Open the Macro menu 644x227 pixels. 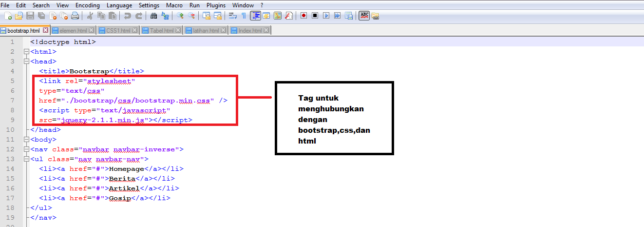174,5
